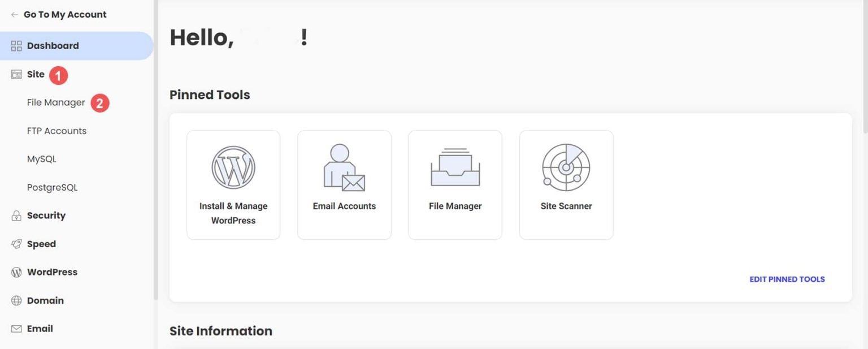Open FTP Accounts from the sidebar
This screenshot has height=349, width=868.
57,131
